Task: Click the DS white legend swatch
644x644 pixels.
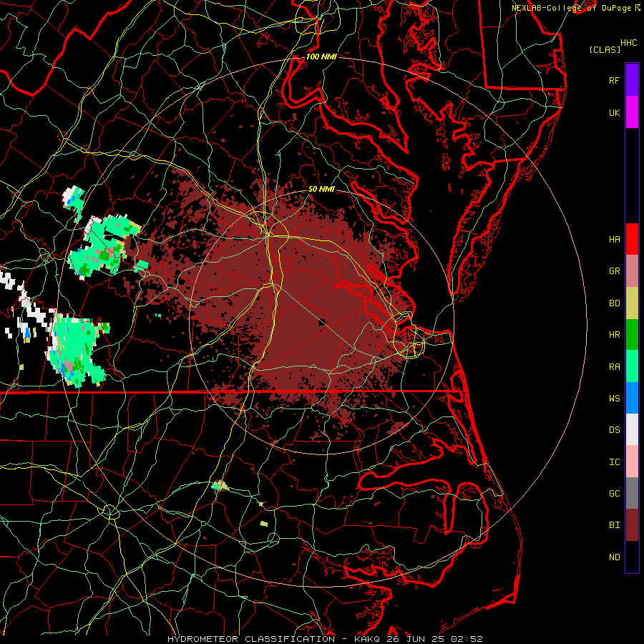Action: pyautogui.click(x=632, y=429)
